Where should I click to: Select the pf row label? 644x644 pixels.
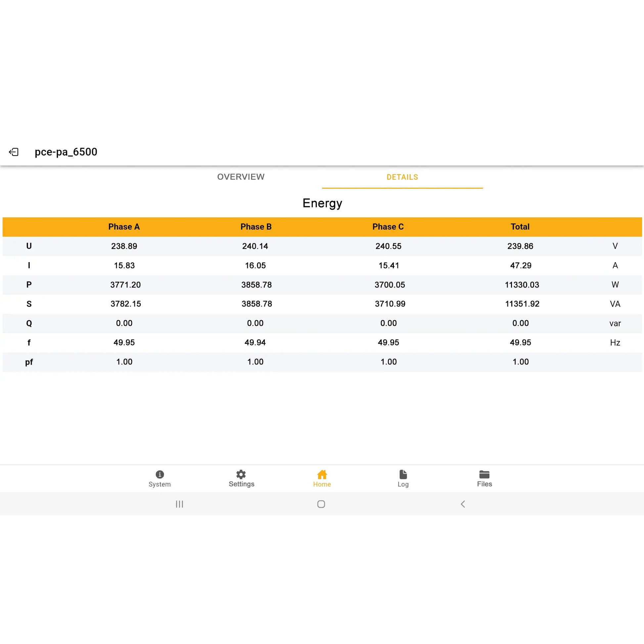click(x=29, y=362)
